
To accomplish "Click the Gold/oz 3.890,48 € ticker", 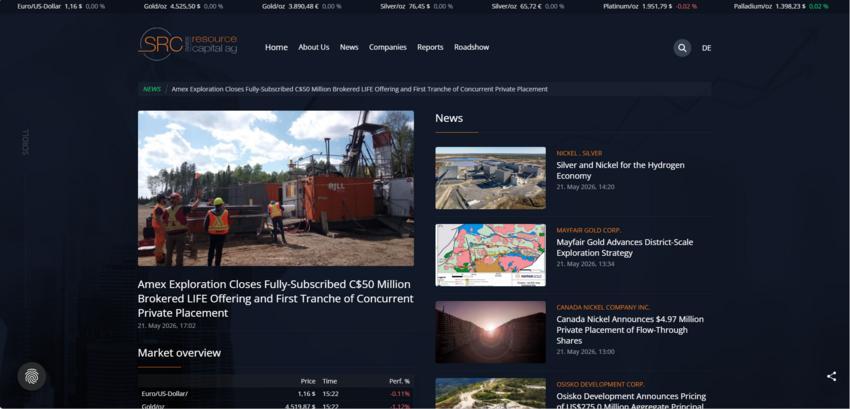I will click(x=301, y=7).
